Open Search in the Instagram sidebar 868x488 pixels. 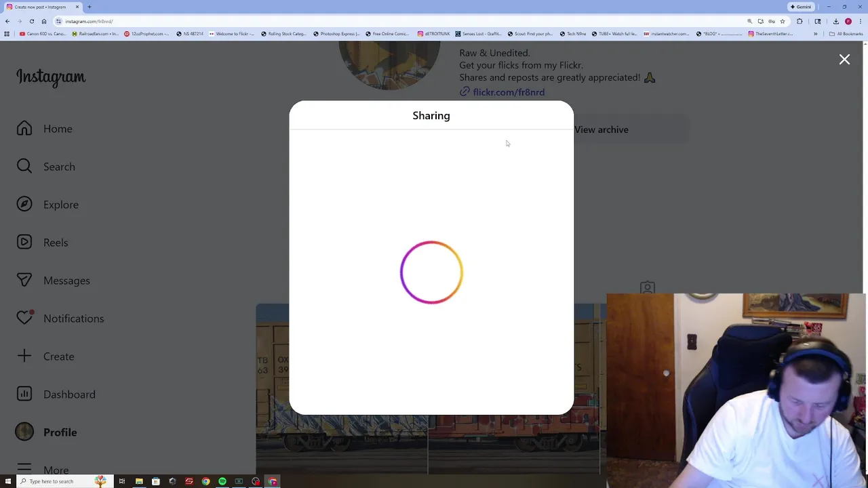46,167
